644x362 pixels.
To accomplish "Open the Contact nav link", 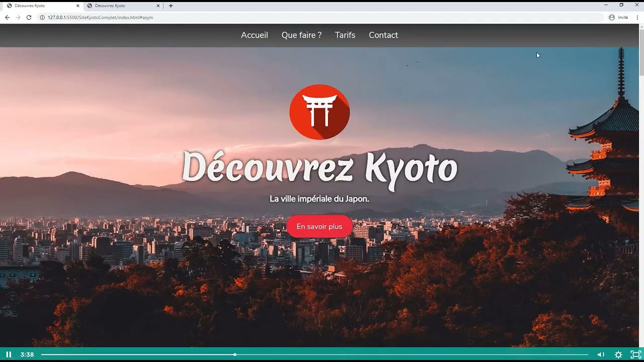I will (x=383, y=35).
